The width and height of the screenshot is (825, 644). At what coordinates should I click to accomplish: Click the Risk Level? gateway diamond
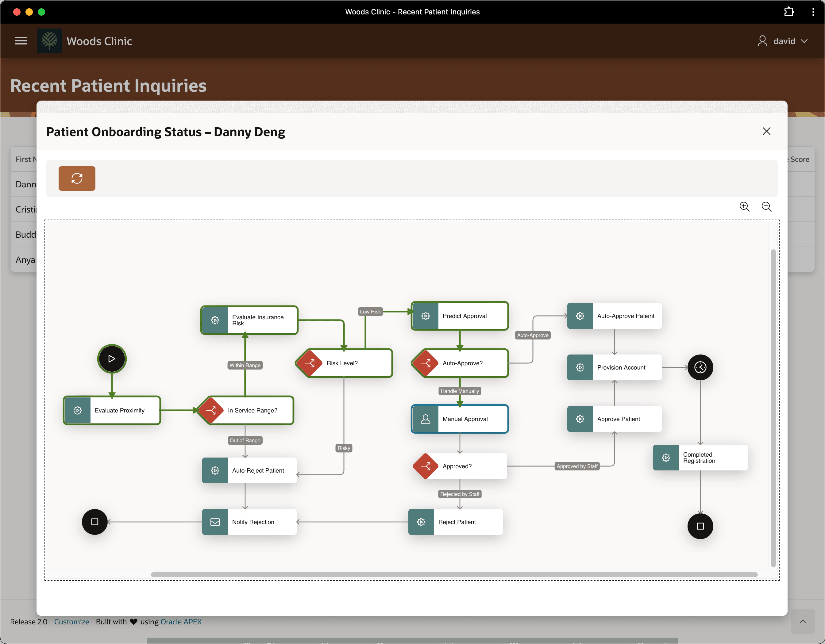(x=310, y=363)
